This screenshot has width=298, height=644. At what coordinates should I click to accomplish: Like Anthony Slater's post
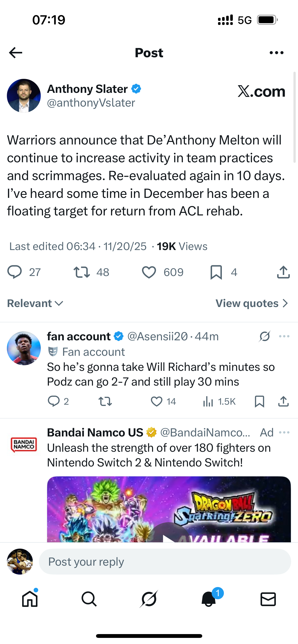pos(149,272)
